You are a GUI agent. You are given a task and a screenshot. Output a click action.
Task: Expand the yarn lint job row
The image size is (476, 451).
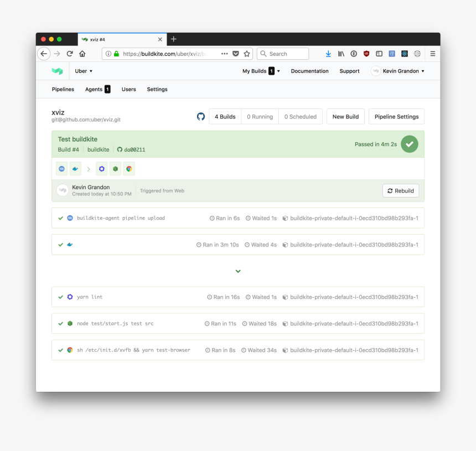coord(238,297)
